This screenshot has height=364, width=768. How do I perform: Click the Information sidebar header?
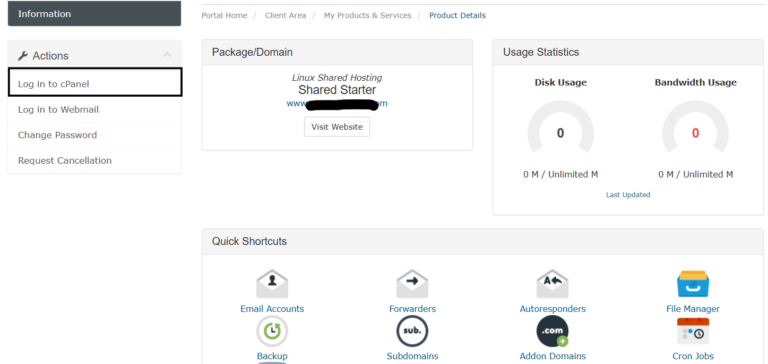(x=95, y=14)
